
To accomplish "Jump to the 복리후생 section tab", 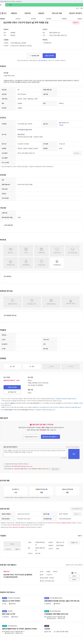I will (x=49, y=19).
